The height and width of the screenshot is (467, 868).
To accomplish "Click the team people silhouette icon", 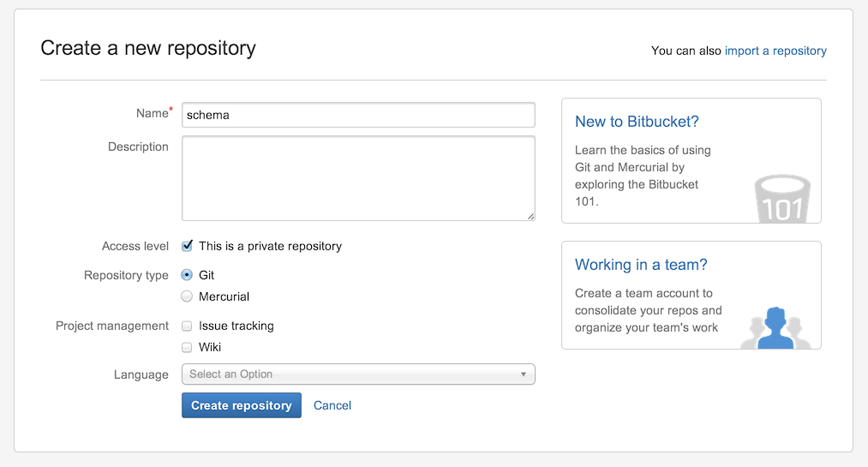I will coord(775,328).
